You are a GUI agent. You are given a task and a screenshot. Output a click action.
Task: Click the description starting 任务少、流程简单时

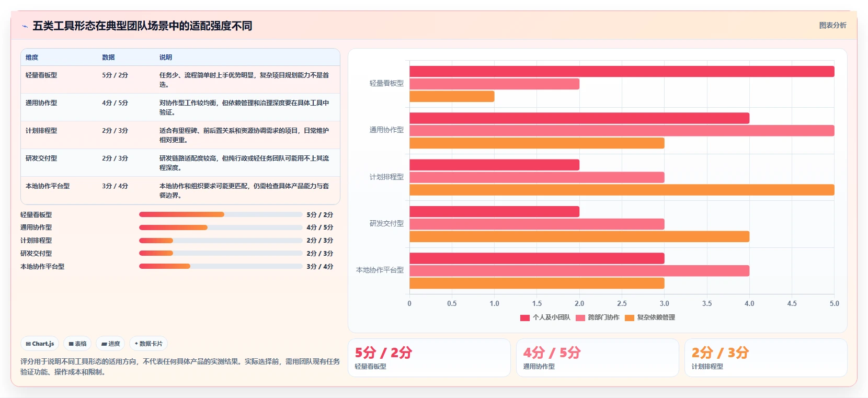[244, 79]
